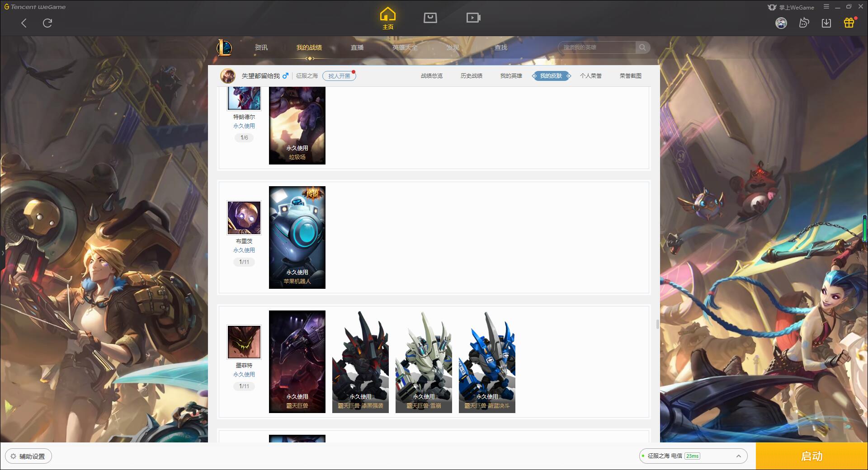The height and width of the screenshot is (470, 868).
Task: Click the League of Legends logo icon
Action: [x=225, y=47]
